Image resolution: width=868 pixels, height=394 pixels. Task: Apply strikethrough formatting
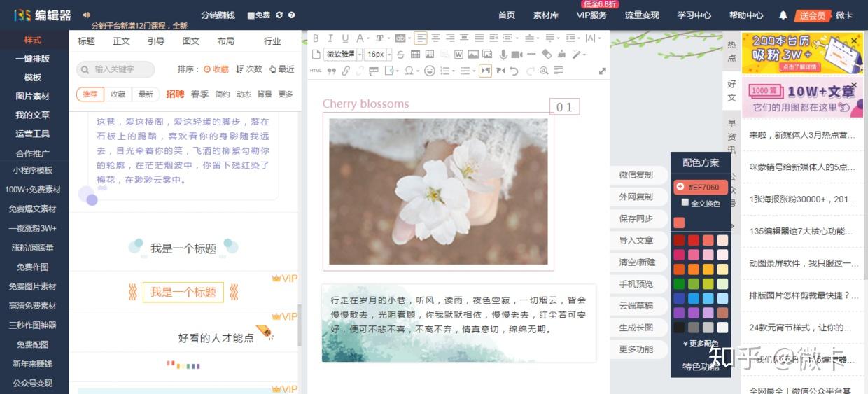point(400,55)
